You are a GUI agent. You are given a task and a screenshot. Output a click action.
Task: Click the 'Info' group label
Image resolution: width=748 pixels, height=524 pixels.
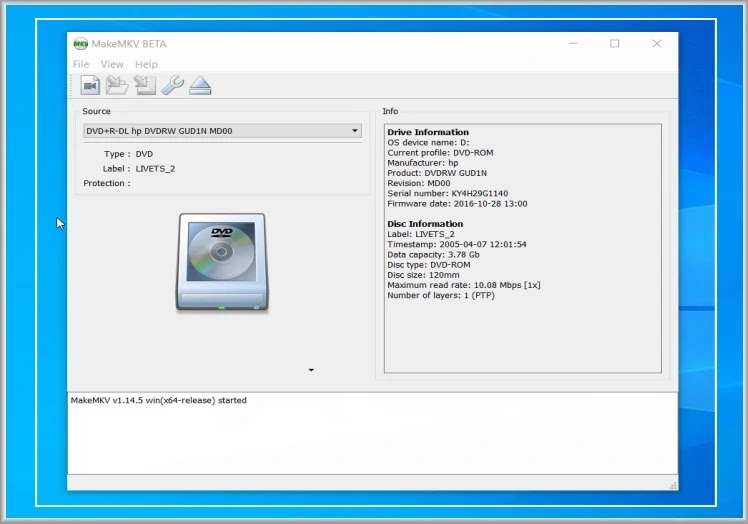[390, 111]
